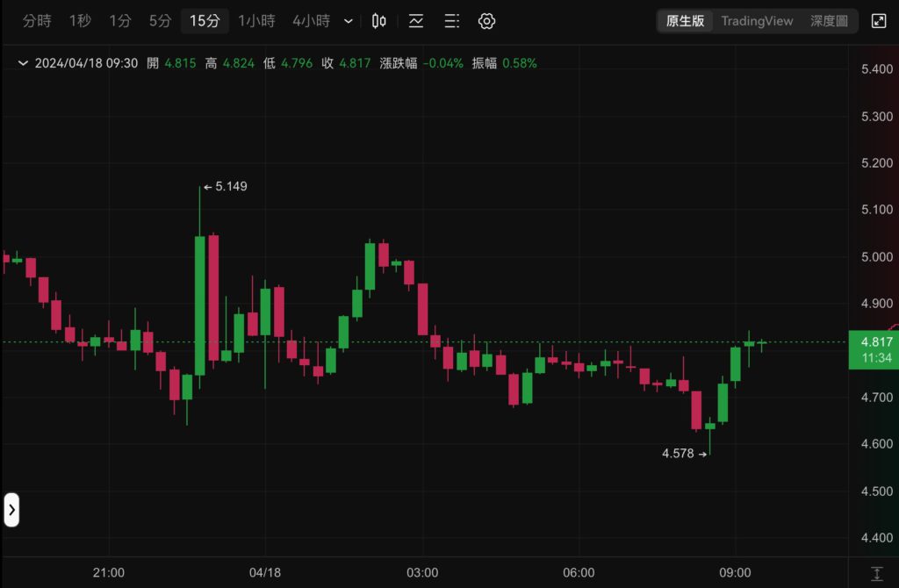The image size is (899, 588).
Task: Expand the left side drawing panel
Action: pos(11,509)
